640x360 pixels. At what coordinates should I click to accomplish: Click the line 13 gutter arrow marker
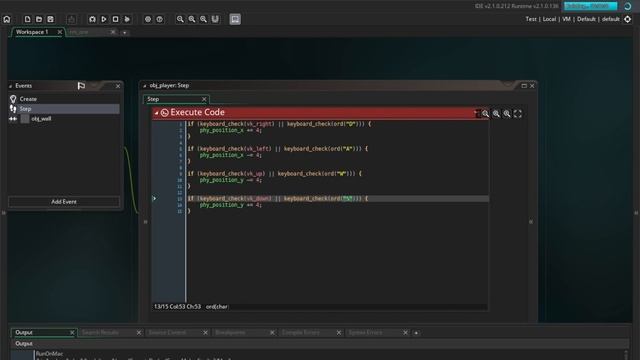[x=154, y=198]
